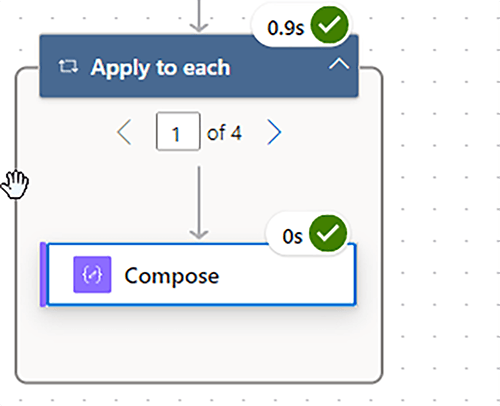500x406 pixels.
Task: Click the purple Compose action icon
Action: click(92, 275)
